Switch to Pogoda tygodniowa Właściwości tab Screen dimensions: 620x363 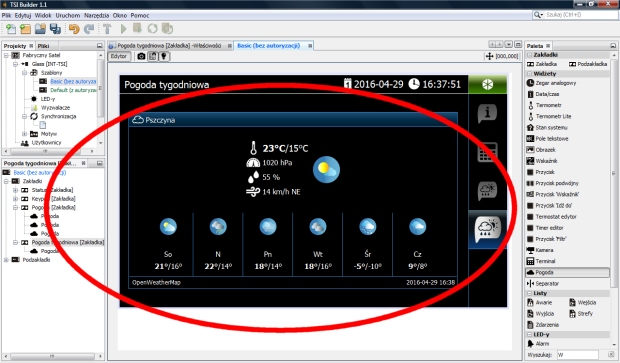[169, 46]
